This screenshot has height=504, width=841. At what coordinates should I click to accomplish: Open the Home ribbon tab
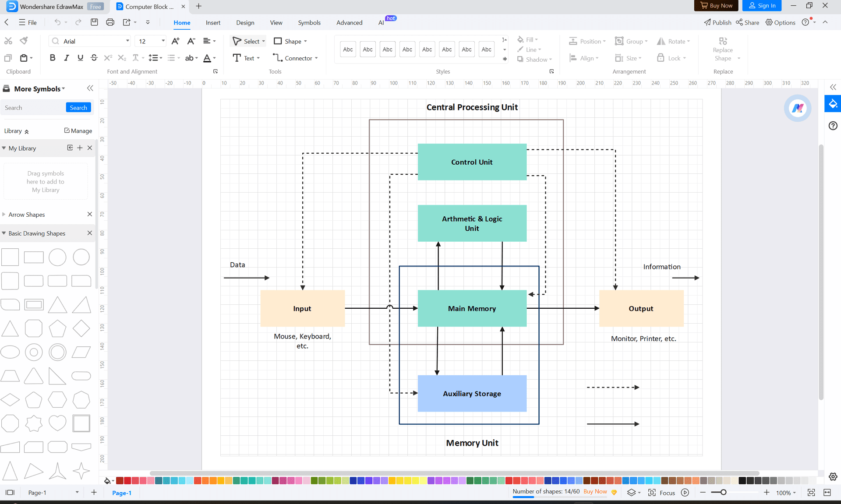[x=181, y=22]
